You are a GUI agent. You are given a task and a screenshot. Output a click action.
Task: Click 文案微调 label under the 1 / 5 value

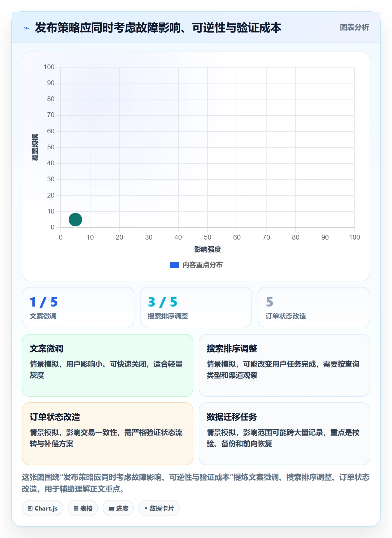pyautogui.click(x=43, y=316)
